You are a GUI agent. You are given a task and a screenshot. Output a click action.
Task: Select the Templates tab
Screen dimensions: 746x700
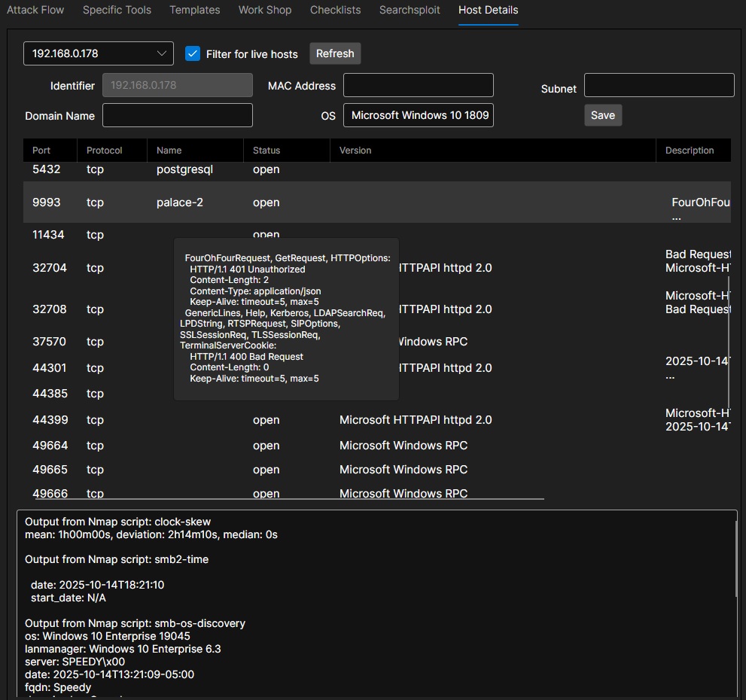pyautogui.click(x=194, y=10)
